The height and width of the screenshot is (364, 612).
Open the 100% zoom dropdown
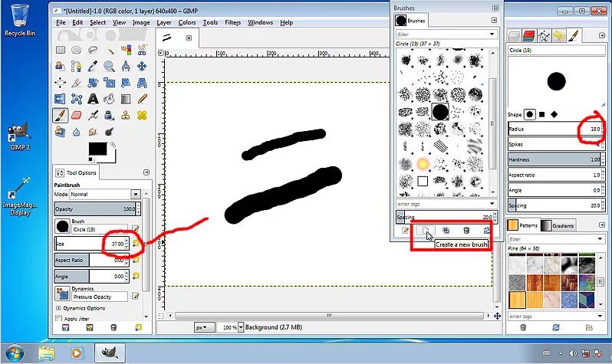click(x=241, y=327)
